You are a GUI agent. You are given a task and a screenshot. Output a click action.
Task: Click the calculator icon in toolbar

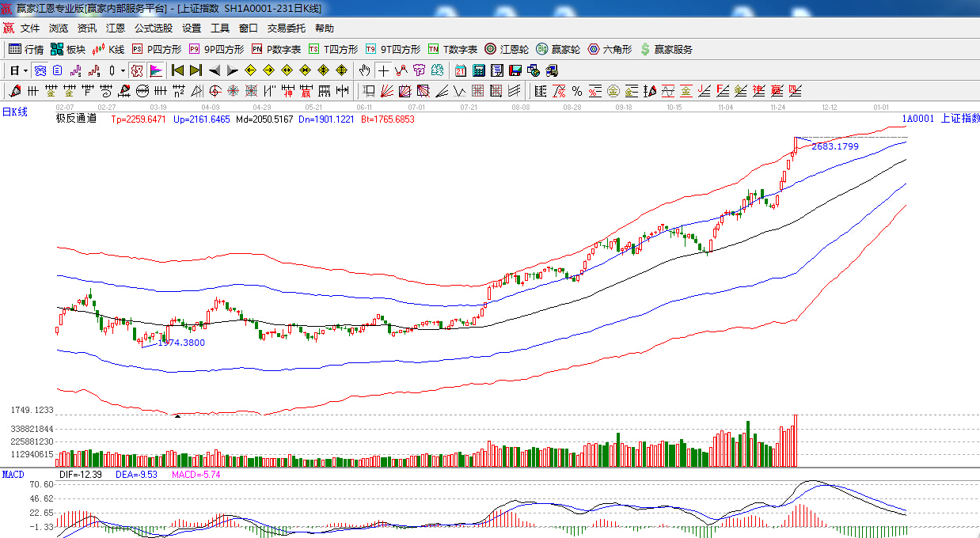click(478, 70)
